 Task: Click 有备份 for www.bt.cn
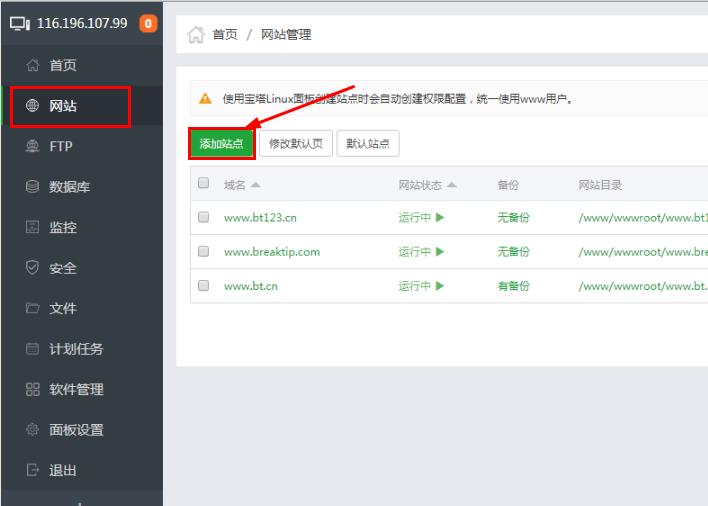pos(513,286)
